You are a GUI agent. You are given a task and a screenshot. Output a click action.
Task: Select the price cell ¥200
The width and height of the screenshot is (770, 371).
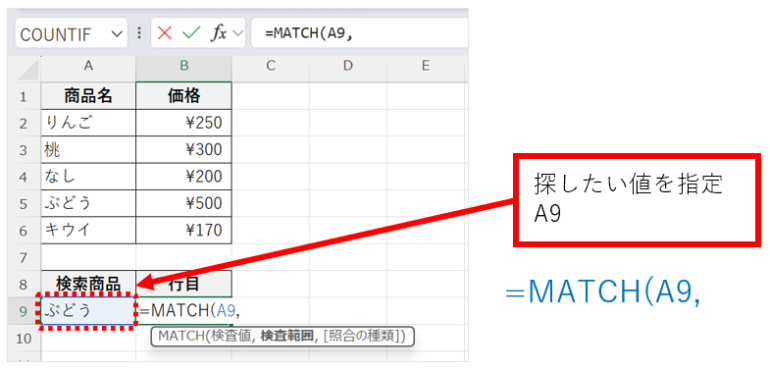click(184, 176)
